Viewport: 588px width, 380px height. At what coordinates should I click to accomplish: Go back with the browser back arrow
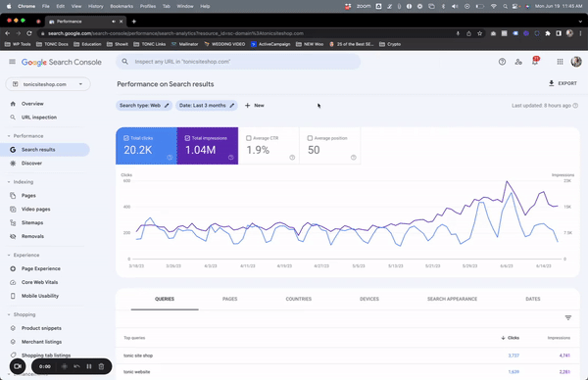coord(8,33)
